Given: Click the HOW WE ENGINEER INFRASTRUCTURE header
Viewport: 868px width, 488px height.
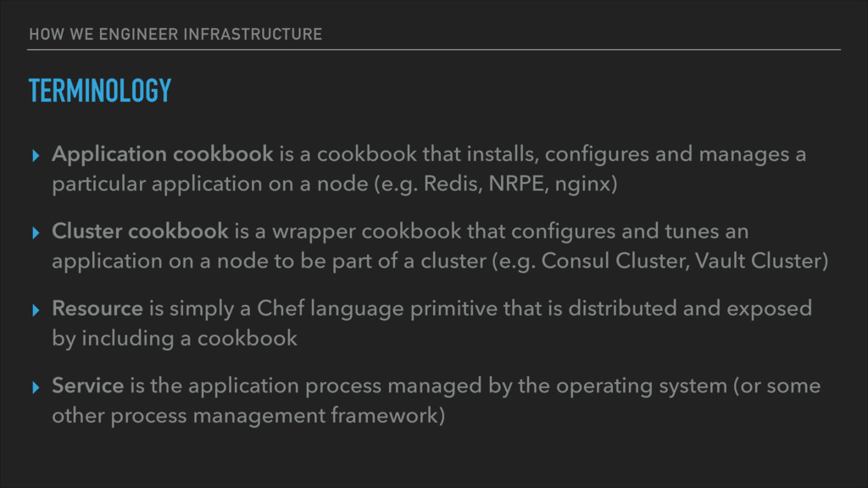Looking at the screenshot, I should 175,34.
